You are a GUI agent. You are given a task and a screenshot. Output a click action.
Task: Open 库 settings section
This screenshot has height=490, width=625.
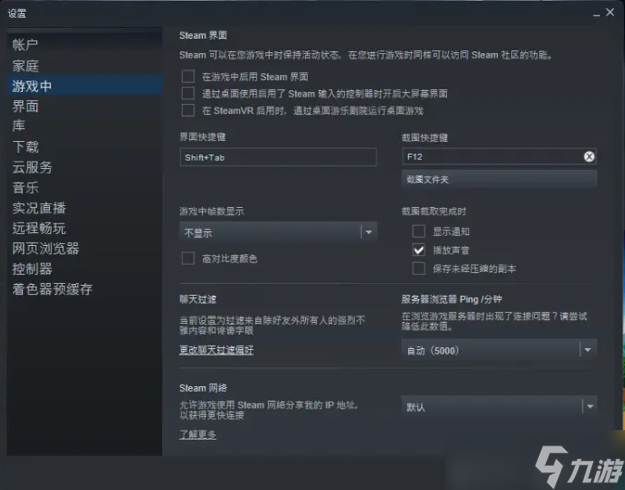tap(19, 126)
